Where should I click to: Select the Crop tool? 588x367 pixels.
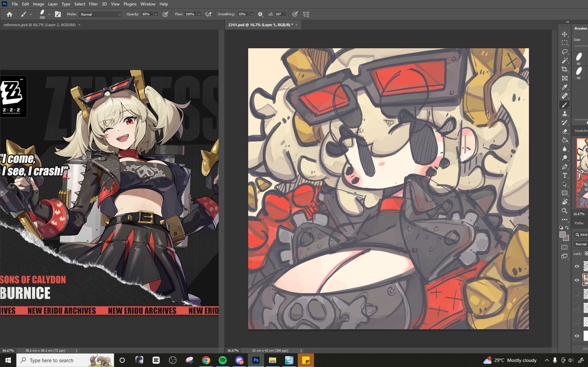pyautogui.click(x=565, y=69)
